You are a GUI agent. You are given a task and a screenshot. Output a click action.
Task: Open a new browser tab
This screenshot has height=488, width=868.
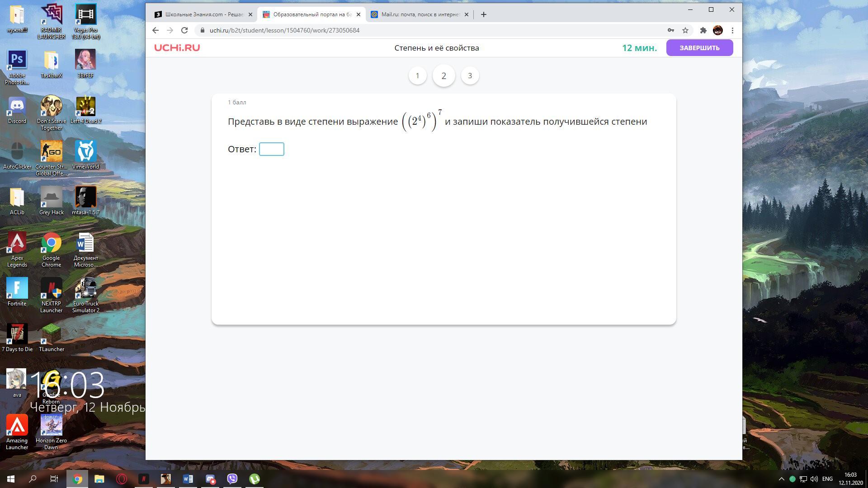coord(483,14)
